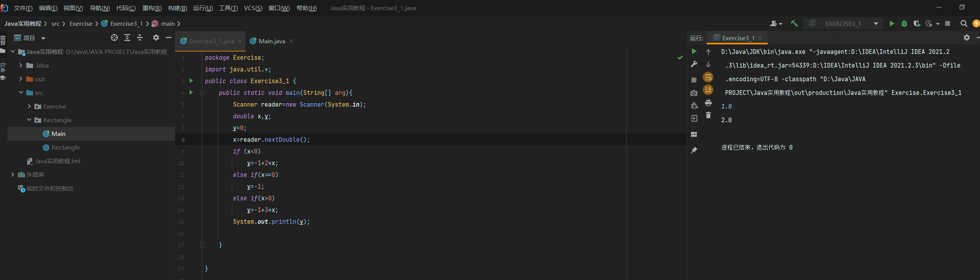Stop process in run panel sidebar

694,80
